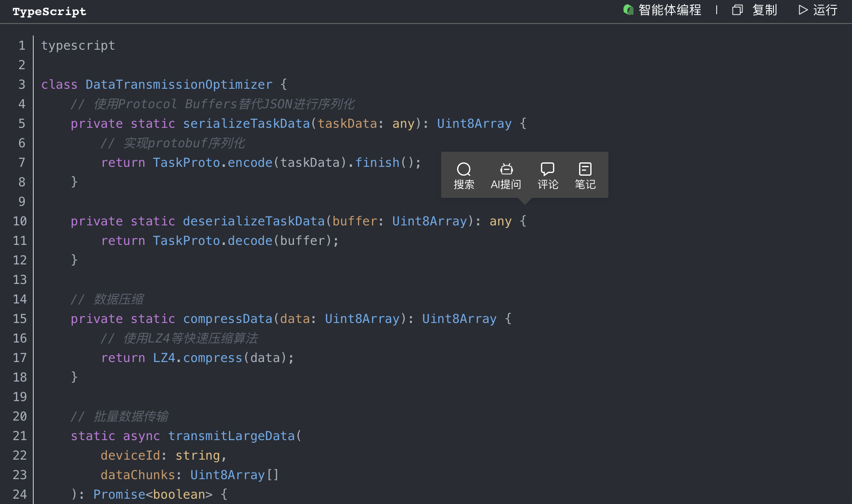This screenshot has height=504, width=852.
Task: Select the 搜索 label in popup menu
Action: (x=464, y=185)
